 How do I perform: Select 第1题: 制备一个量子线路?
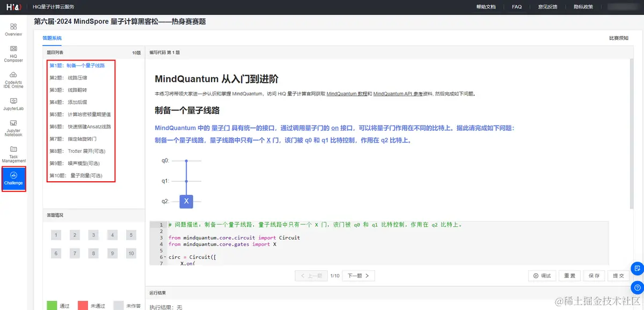click(x=77, y=65)
